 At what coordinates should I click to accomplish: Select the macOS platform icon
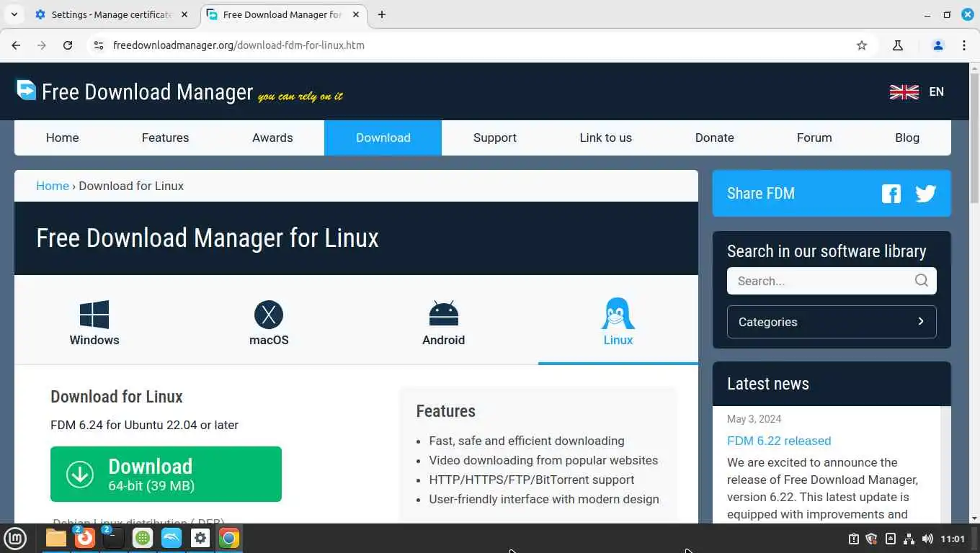(269, 315)
